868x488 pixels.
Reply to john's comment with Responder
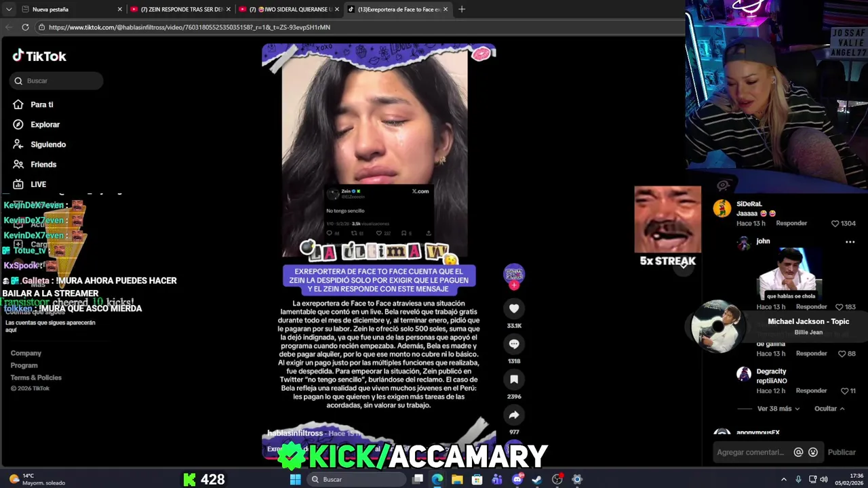(811, 307)
